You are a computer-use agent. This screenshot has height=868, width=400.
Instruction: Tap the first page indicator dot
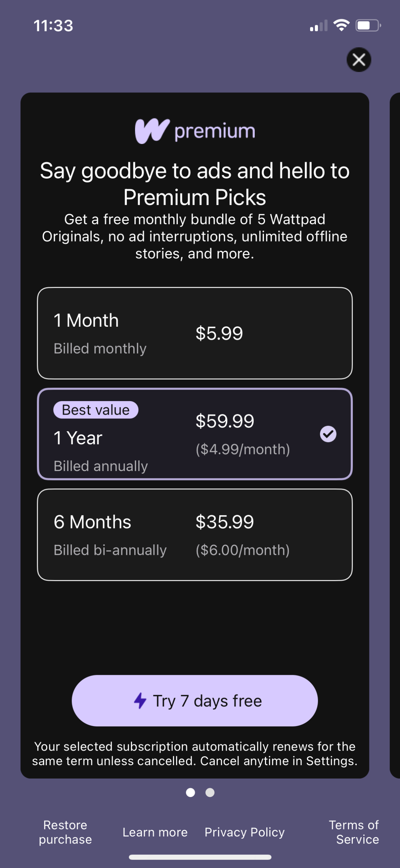[190, 792]
